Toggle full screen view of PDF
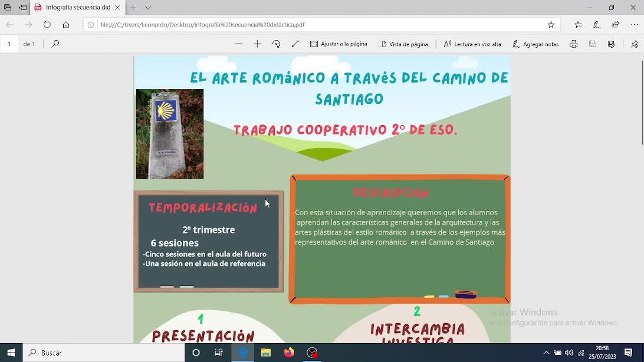The image size is (644, 362). (295, 44)
